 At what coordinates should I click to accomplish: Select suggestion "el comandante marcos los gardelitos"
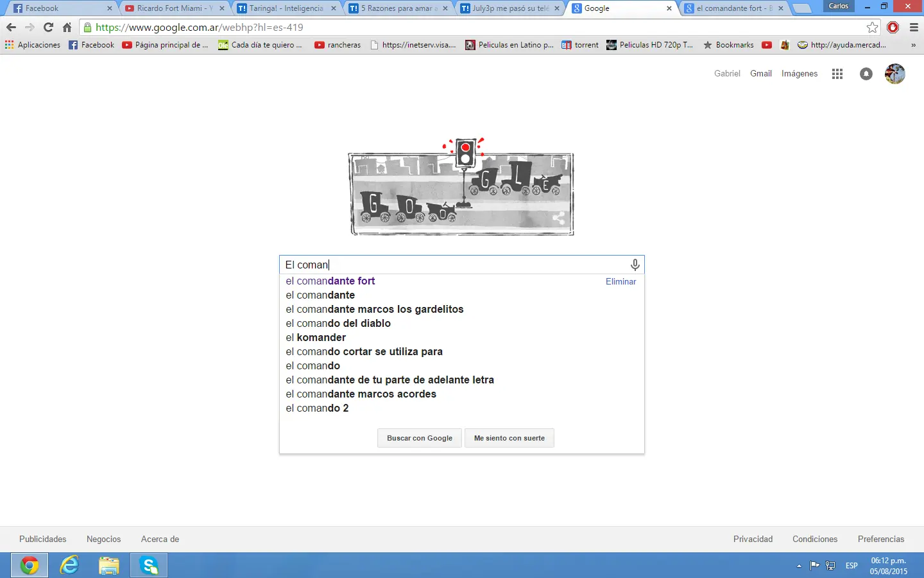375,310
